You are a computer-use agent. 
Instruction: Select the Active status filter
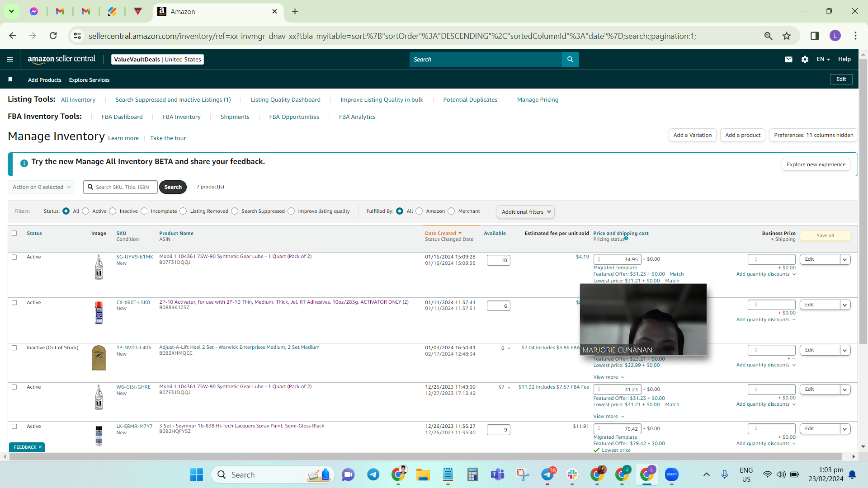coord(85,211)
